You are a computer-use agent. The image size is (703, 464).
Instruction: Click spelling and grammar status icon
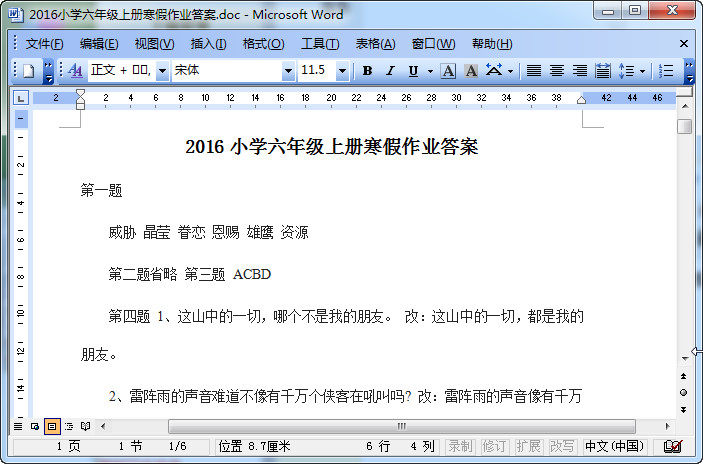(x=673, y=447)
